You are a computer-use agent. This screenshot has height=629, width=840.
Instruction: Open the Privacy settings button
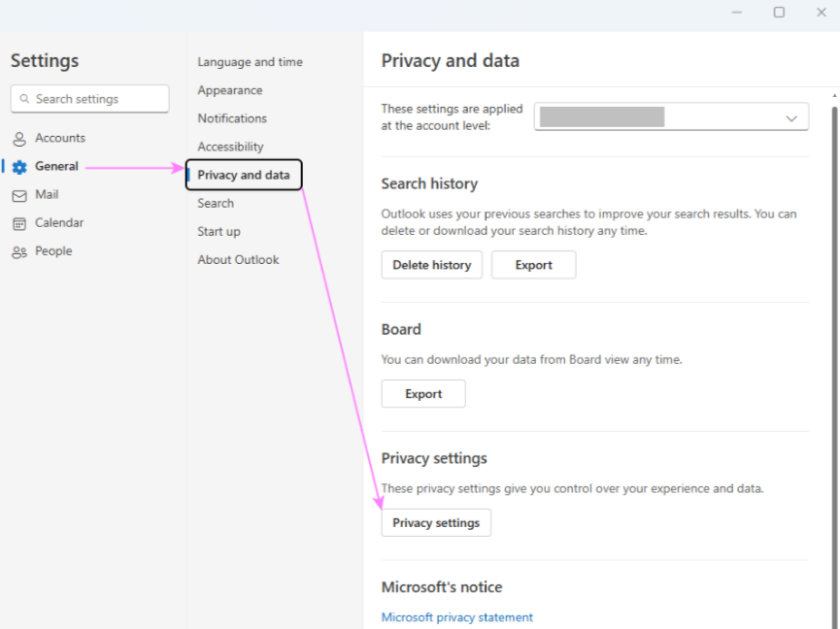436,523
